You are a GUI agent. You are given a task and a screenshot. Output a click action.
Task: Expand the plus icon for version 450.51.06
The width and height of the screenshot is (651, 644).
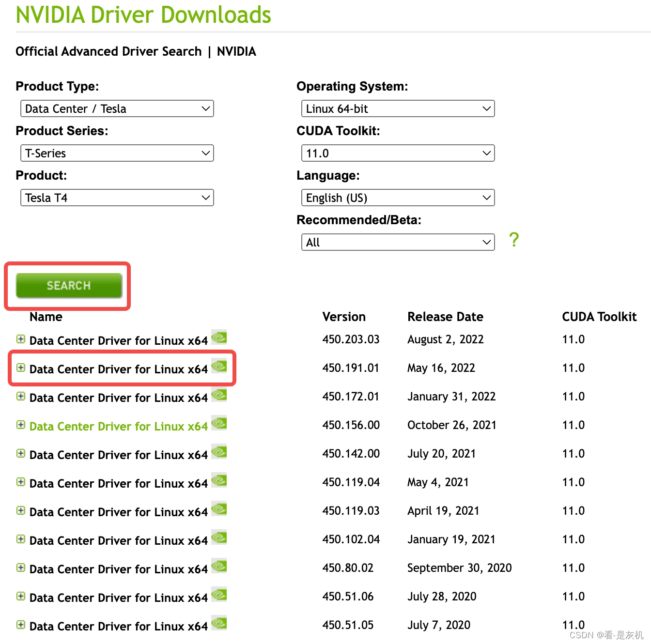click(21, 596)
